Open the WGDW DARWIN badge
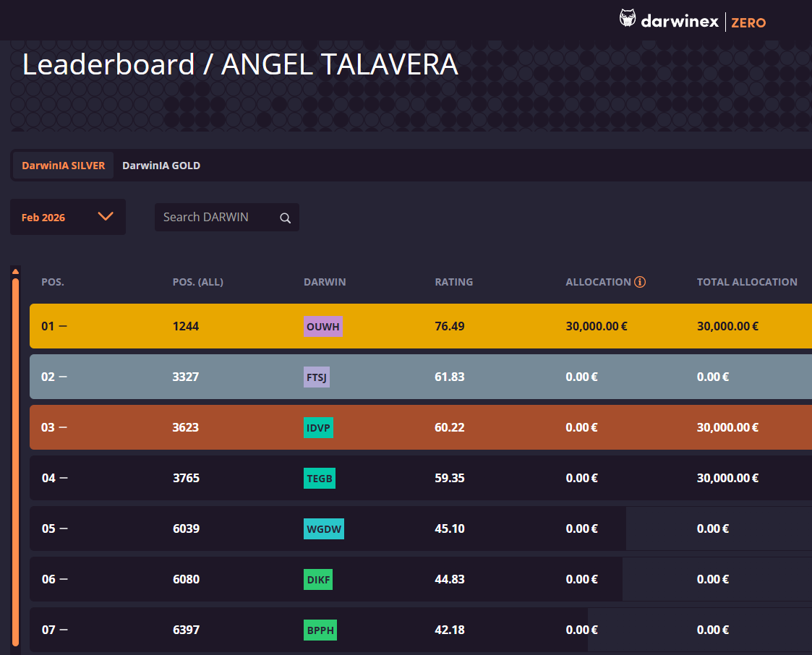The height and width of the screenshot is (655, 812). (324, 528)
